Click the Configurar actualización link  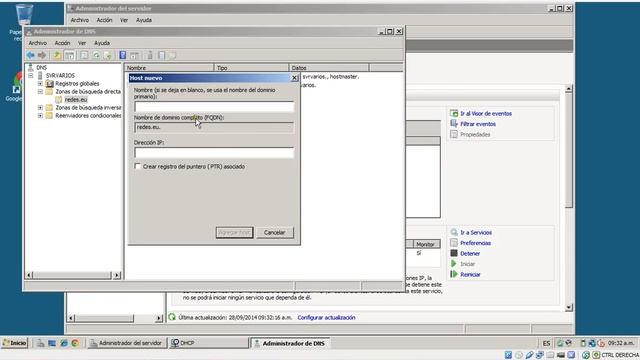pos(326,317)
